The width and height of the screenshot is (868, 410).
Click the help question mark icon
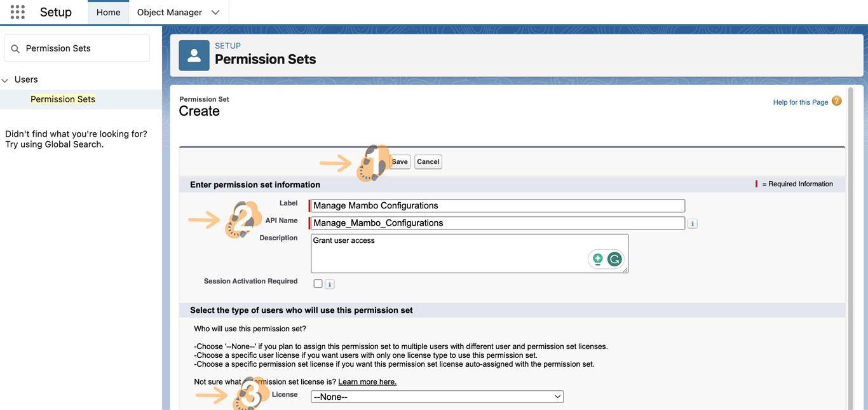point(836,101)
